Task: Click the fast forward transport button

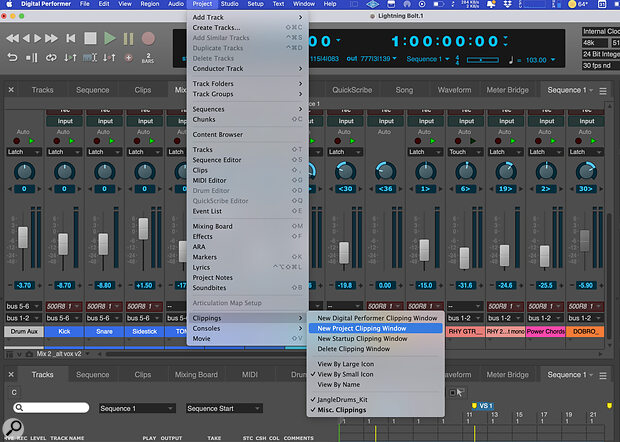Action: 51,38
